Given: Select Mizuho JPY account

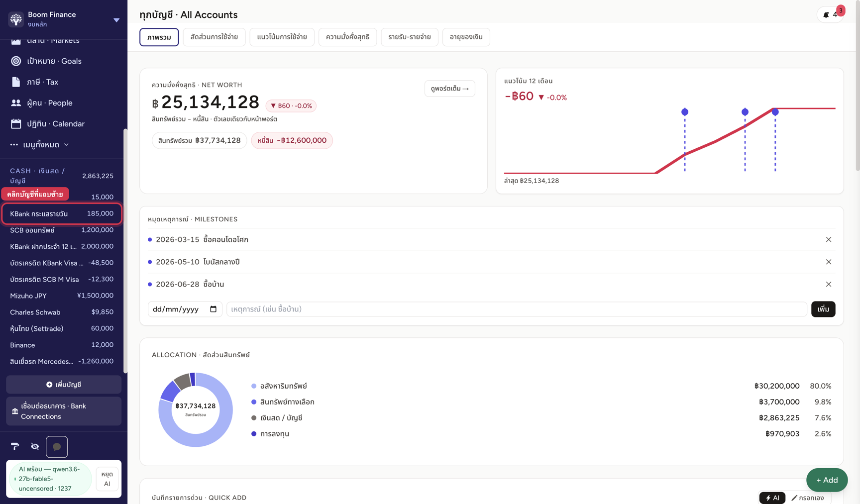Looking at the screenshot, I should pyautogui.click(x=62, y=296).
